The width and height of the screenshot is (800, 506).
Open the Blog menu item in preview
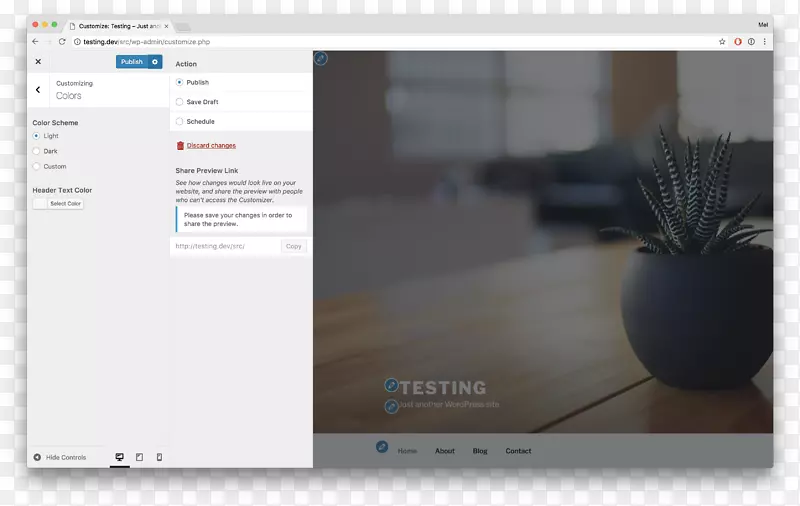coord(480,451)
